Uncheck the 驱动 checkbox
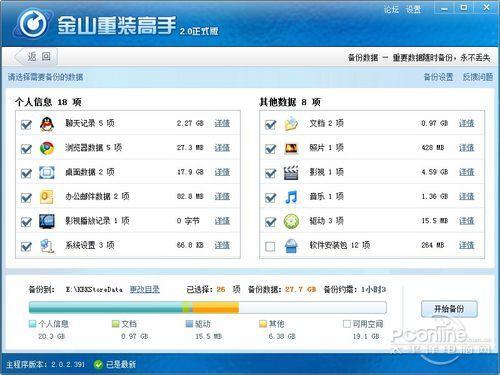 [x=270, y=222]
